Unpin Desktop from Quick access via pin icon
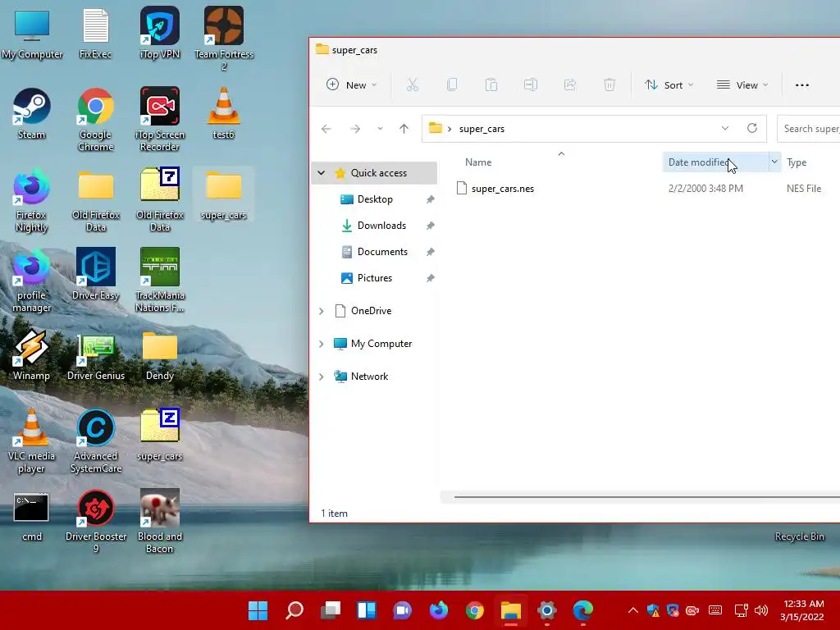 click(430, 199)
